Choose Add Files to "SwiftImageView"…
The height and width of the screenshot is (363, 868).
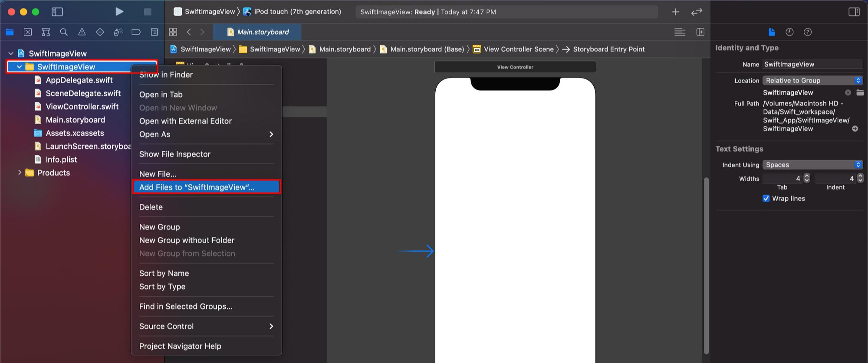(206, 187)
